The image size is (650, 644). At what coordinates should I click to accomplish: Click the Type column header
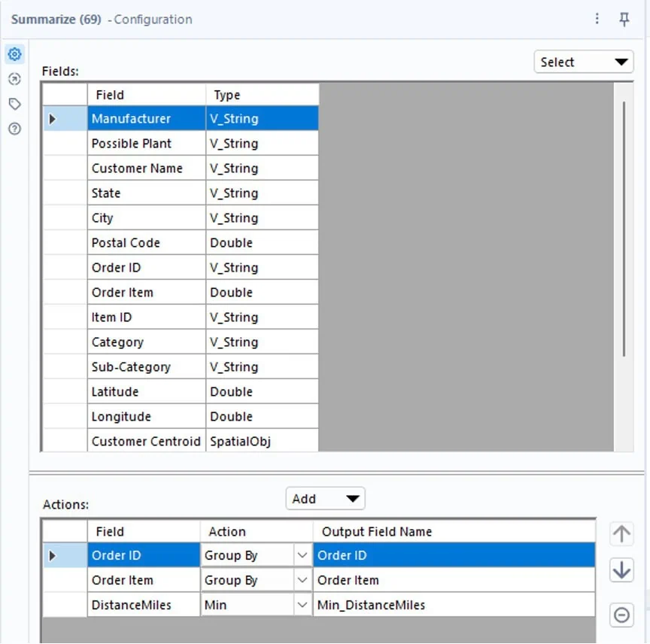pyautogui.click(x=261, y=95)
